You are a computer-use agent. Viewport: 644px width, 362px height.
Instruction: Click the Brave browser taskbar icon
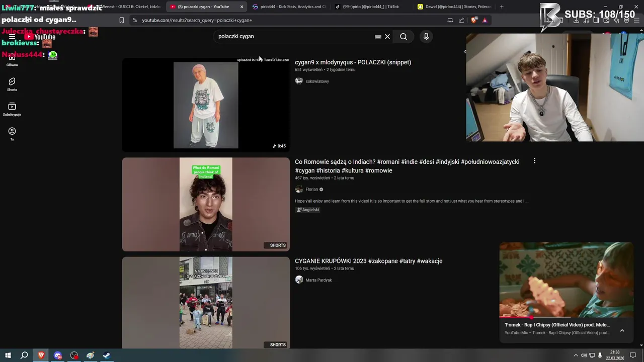[41, 355]
